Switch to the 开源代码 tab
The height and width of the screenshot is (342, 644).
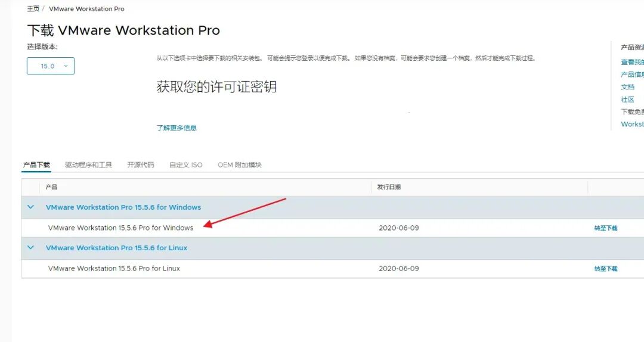[141, 165]
